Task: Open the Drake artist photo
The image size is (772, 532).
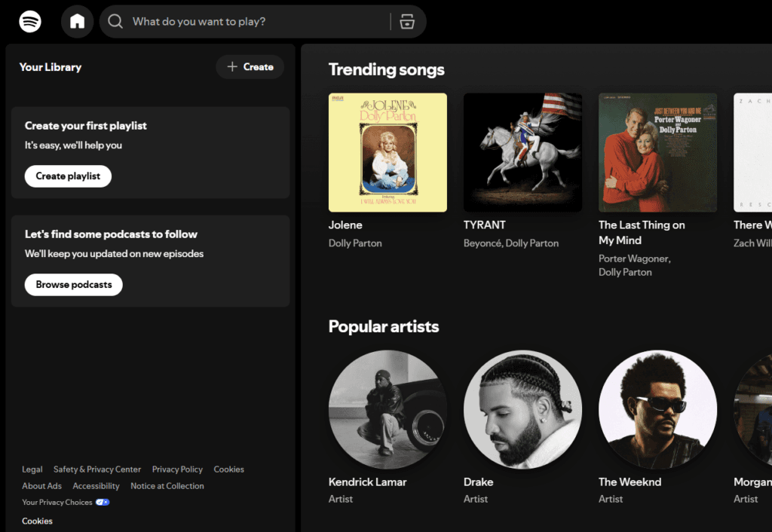Action: pos(523,409)
